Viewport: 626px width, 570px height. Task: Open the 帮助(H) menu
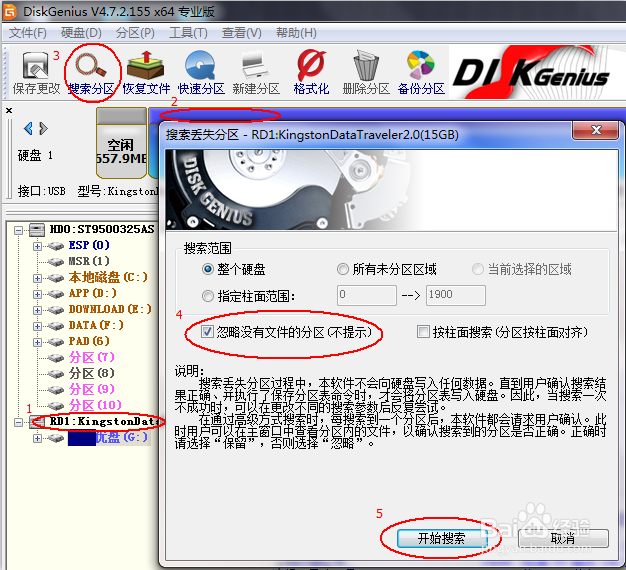pyautogui.click(x=296, y=33)
